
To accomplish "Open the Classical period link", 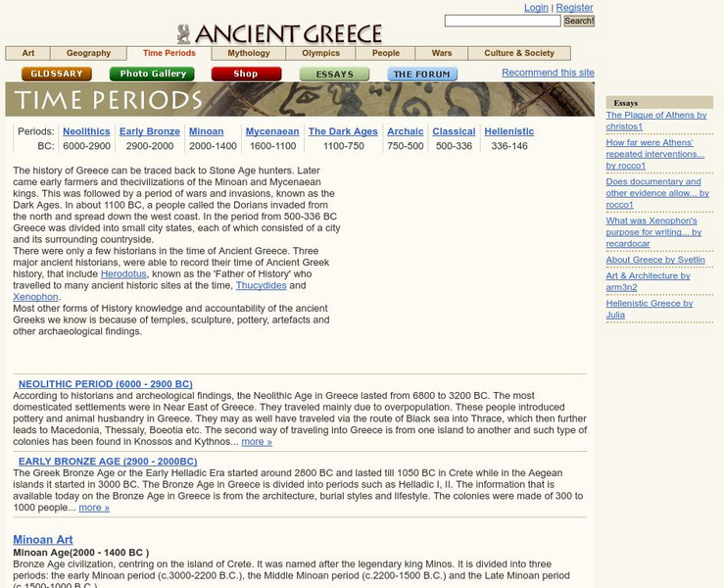I will coord(454,131).
